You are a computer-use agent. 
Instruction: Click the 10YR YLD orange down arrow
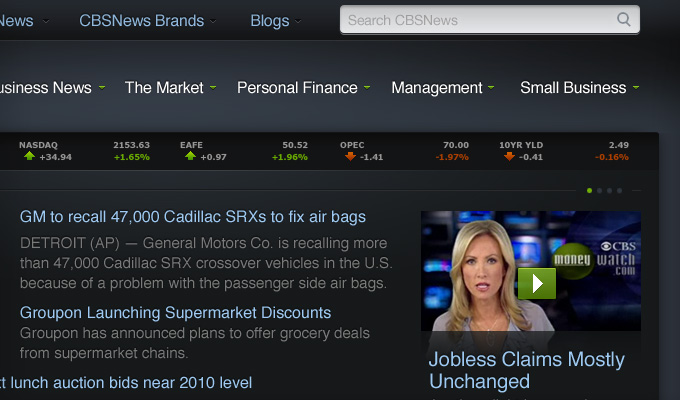(510, 157)
